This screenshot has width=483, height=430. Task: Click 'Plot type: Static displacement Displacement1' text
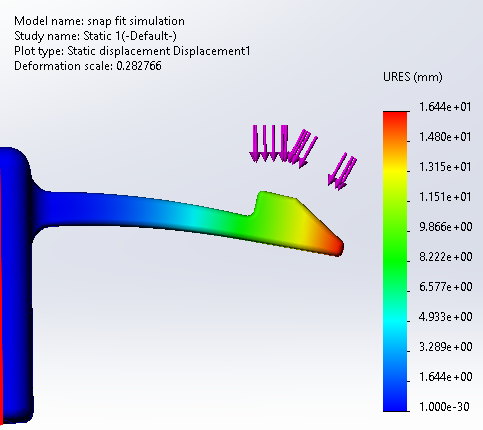(x=132, y=51)
